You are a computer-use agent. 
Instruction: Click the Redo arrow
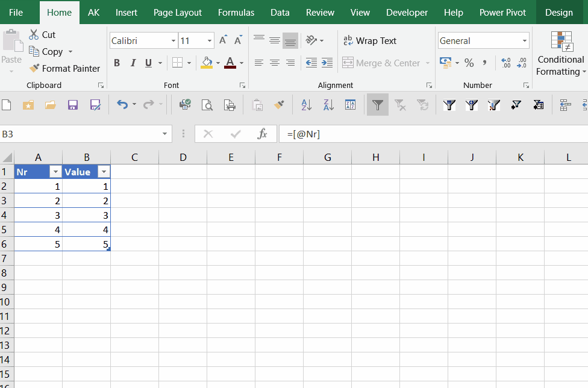(149, 104)
